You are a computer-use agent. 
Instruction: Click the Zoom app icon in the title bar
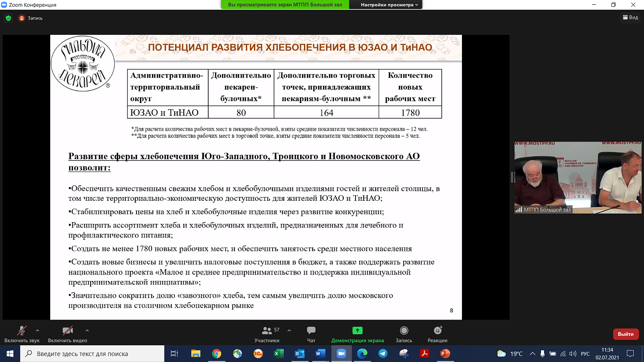click(x=4, y=5)
